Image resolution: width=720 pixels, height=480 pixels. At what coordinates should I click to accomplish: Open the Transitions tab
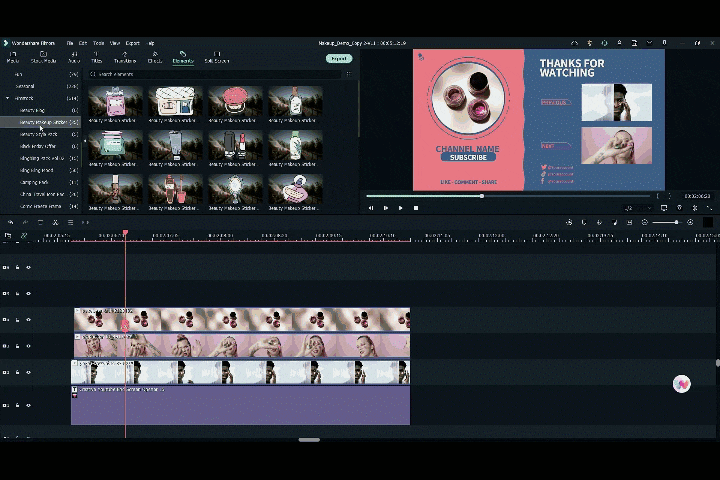(124, 57)
